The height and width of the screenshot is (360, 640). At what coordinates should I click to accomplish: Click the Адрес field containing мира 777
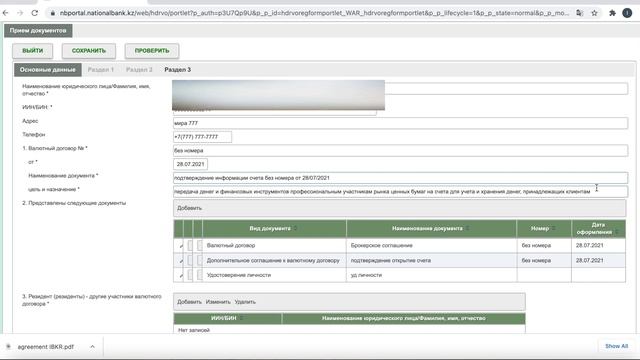pos(400,123)
